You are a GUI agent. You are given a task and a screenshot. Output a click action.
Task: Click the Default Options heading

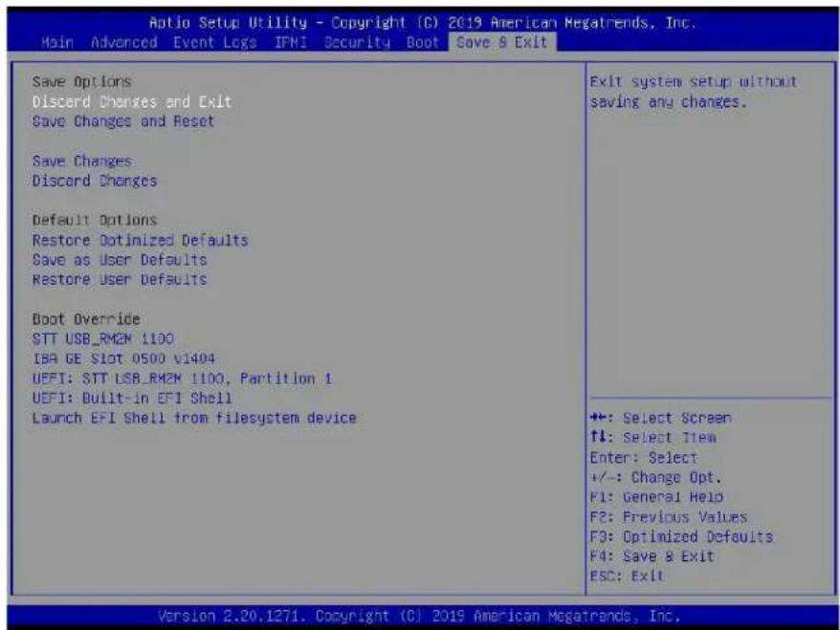tap(95, 221)
